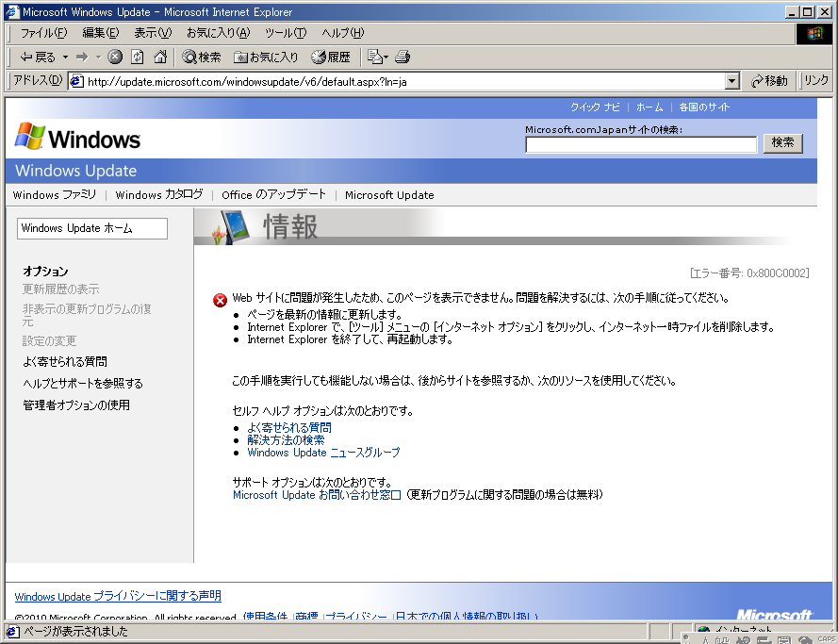Image resolution: width=838 pixels, height=644 pixels.
Task: Click the 戻る (Back) arrow button
Action: click(x=38, y=57)
